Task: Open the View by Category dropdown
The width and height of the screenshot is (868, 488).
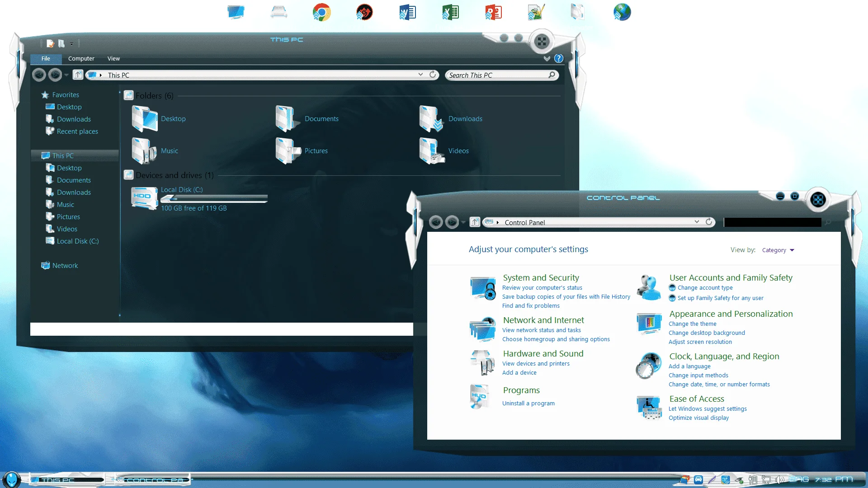Action: tap(778, 250)
